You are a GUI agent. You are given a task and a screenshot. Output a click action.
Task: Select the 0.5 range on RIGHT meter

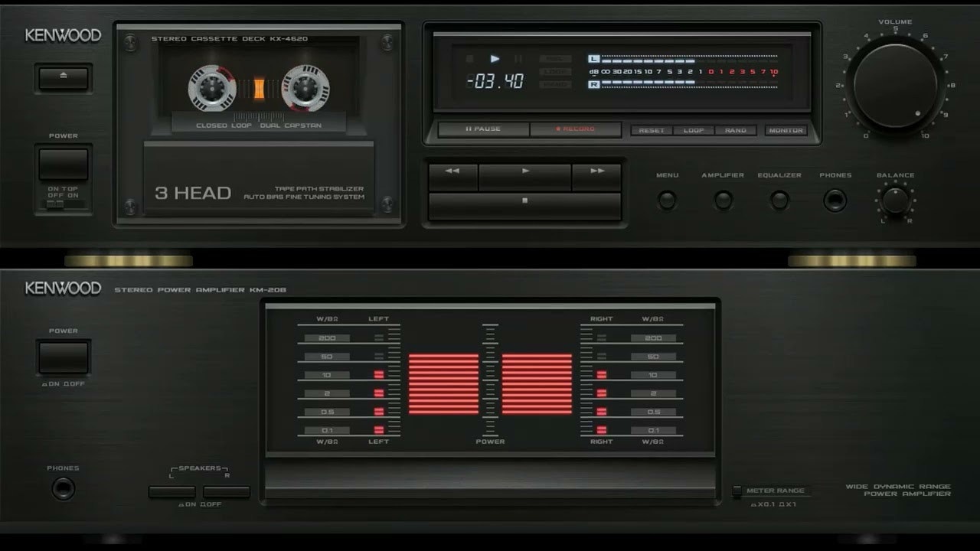click(x=653, y=412)
